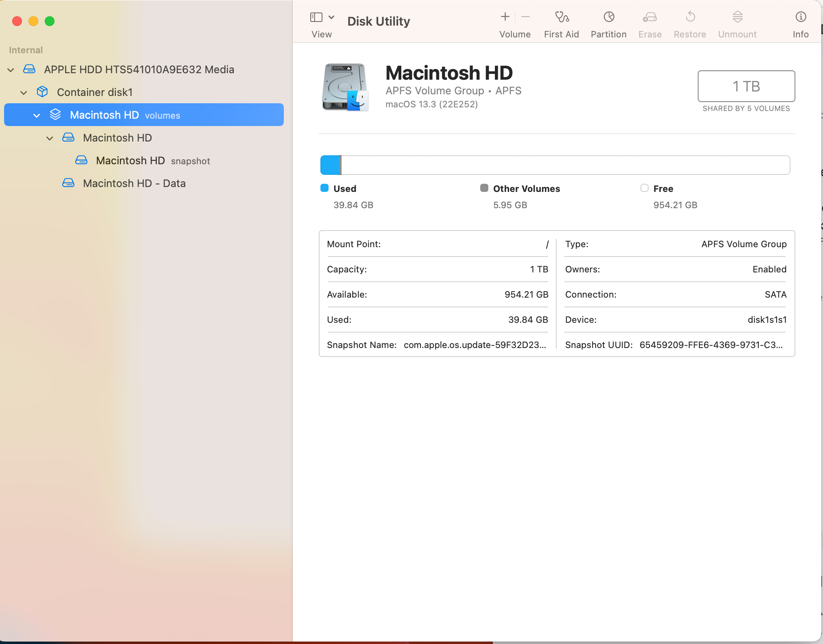Click the Partition toolbar label
This screenshot has height=644, width=823.
tap(608, 34)
